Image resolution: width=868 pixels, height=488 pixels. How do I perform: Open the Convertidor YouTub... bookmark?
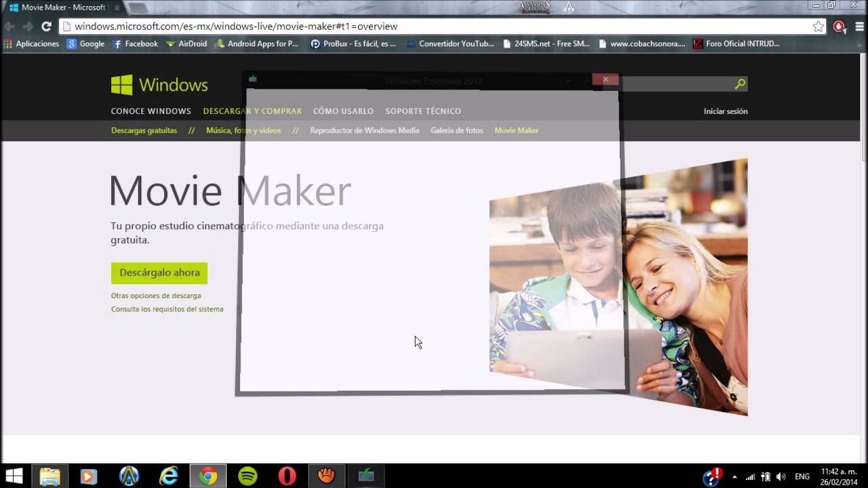450,43
